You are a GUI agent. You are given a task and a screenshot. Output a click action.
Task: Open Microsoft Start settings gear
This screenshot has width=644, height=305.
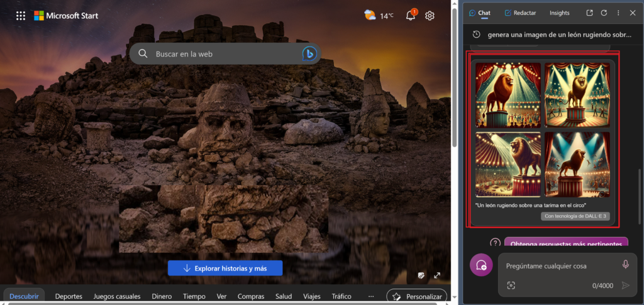[x=430, y=16]
